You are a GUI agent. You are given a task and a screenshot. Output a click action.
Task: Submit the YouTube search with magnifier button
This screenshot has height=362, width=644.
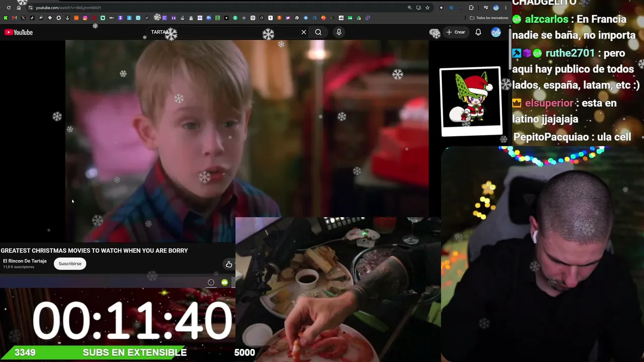(318, 32)
